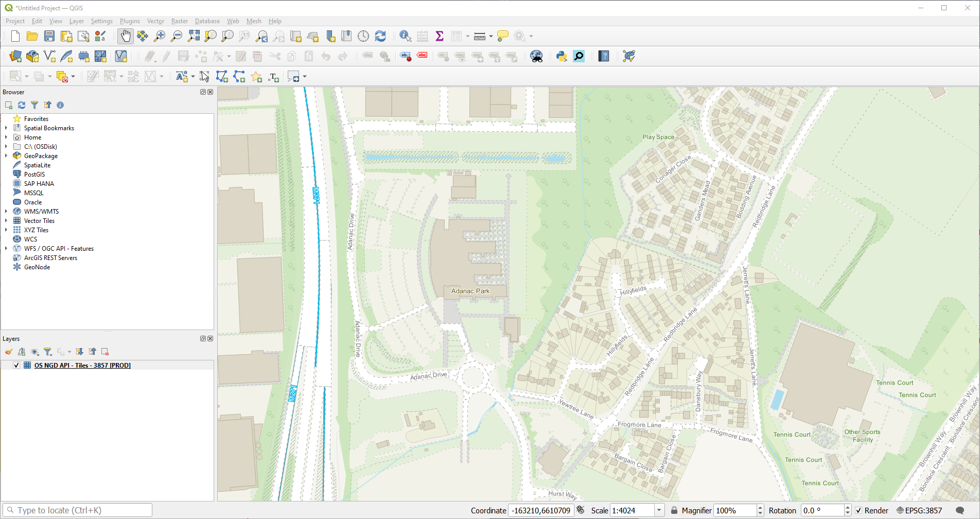Uncheck the Render checkbox in status bar
This screenshot has width=980, height=519.
[x=858, y=510]
